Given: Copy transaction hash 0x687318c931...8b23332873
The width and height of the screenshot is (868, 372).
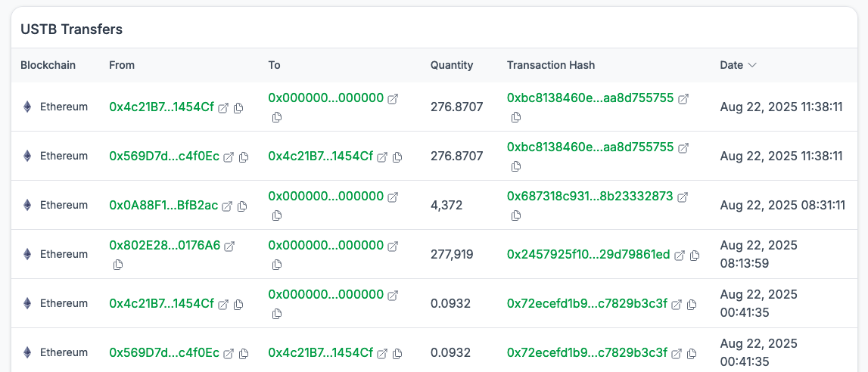Looking at the screenshot, I should point(516,215).
